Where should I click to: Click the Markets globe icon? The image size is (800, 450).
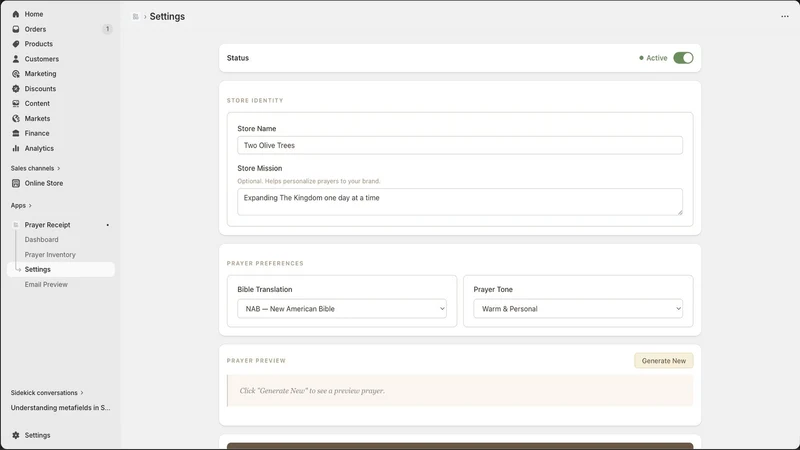pos(16,118)
